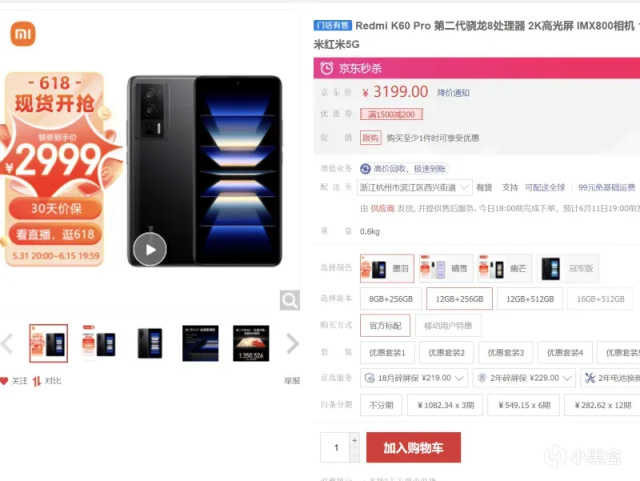Show next thumbnails with right arrow

(293, 343)
